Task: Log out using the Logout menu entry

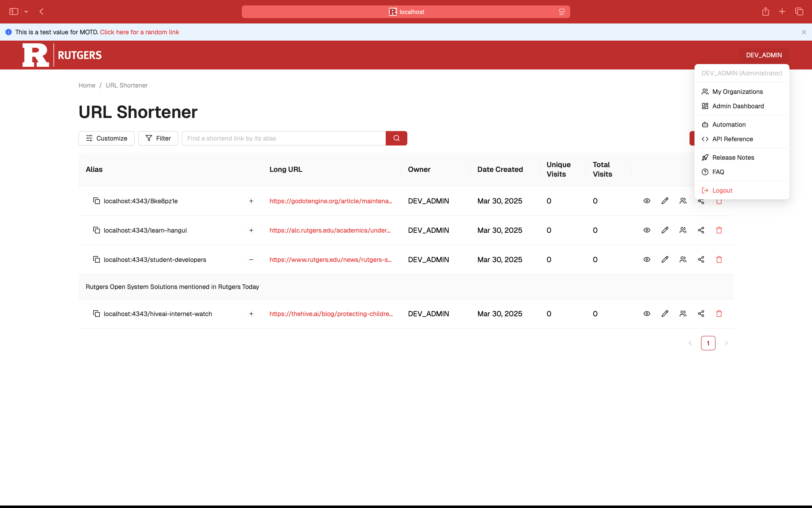Action: 722,190
